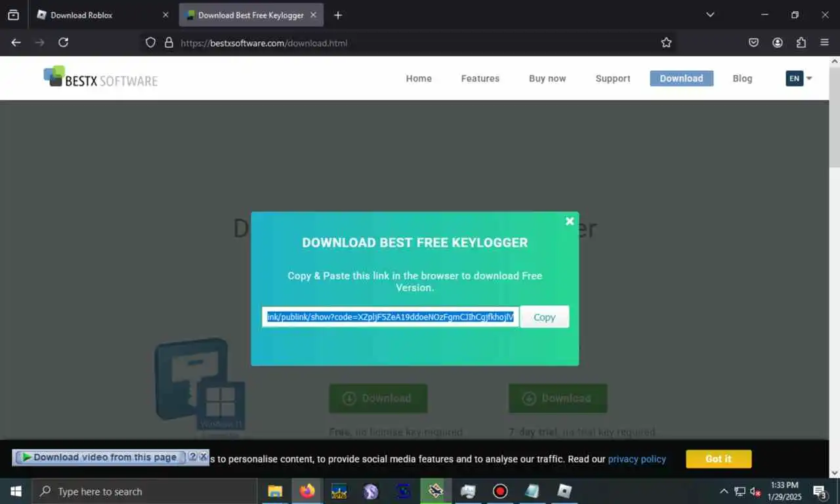Dismiss the video download bar

[203, 457]
